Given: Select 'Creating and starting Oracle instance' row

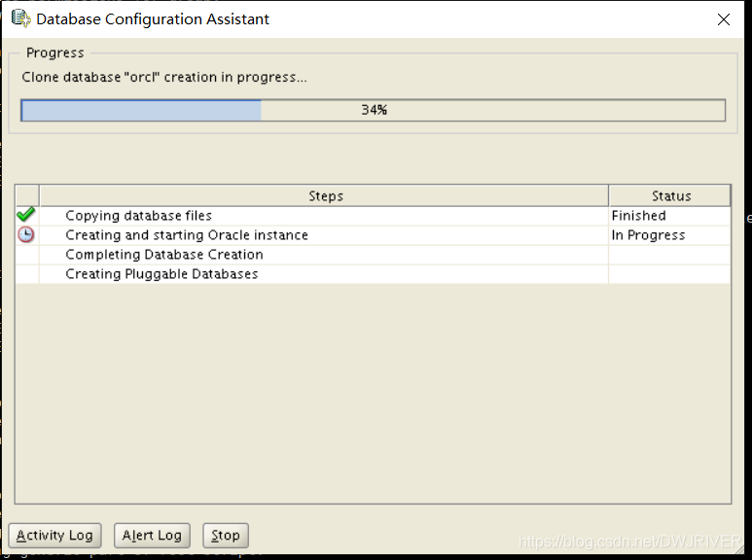Looking at the screenshot, I should coord(374,235).
